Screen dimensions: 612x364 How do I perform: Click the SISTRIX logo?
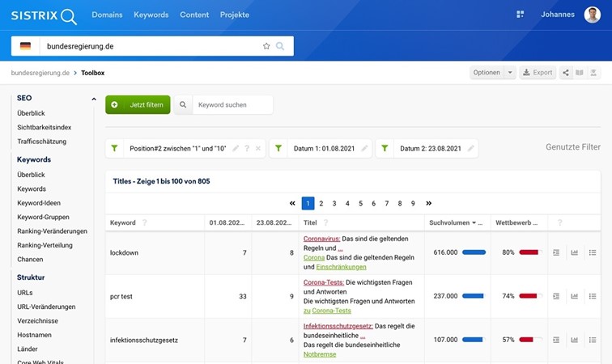tap(44, 15)
